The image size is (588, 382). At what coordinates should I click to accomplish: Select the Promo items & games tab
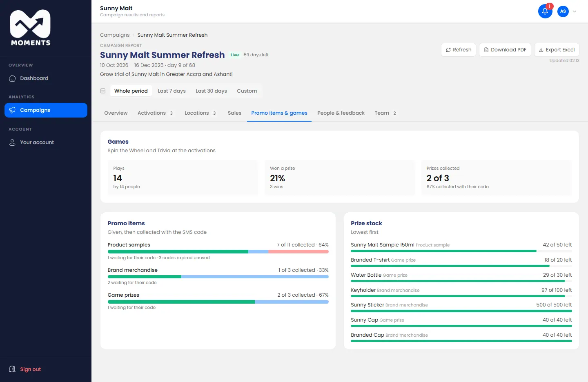pos(279,113)
